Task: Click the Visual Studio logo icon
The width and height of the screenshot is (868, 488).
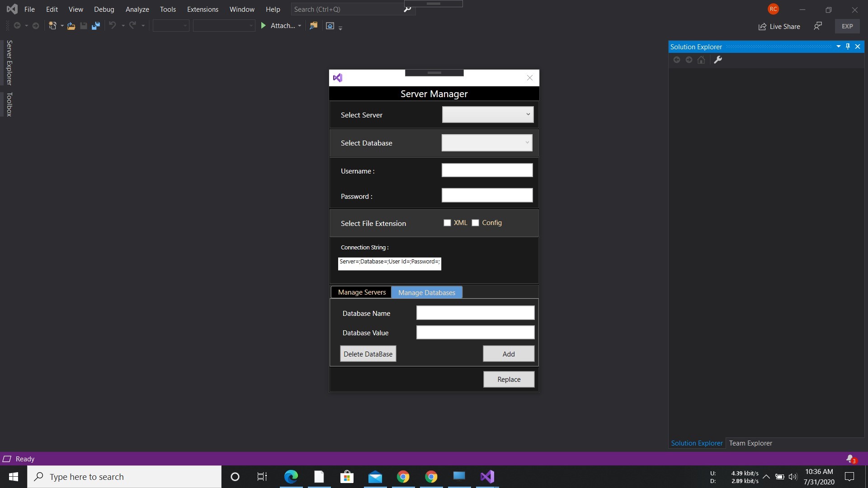Action: tap(11, 8)
